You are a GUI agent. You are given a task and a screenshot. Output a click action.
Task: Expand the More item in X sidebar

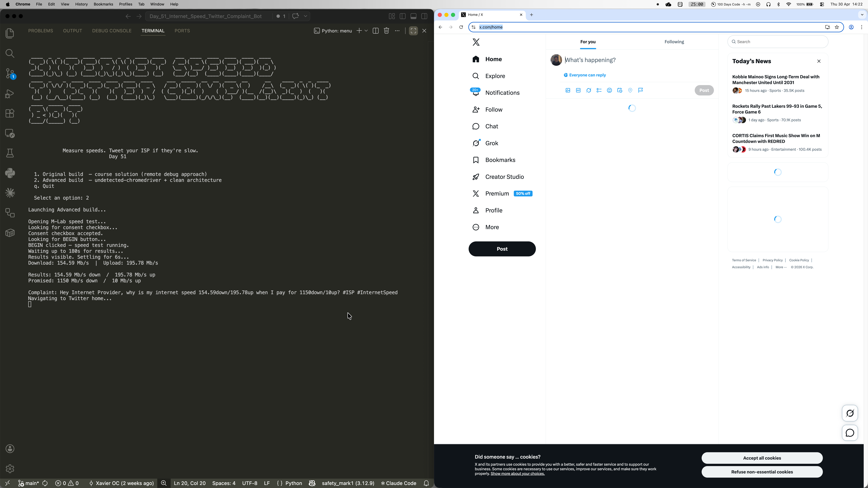tap(486, 227)
